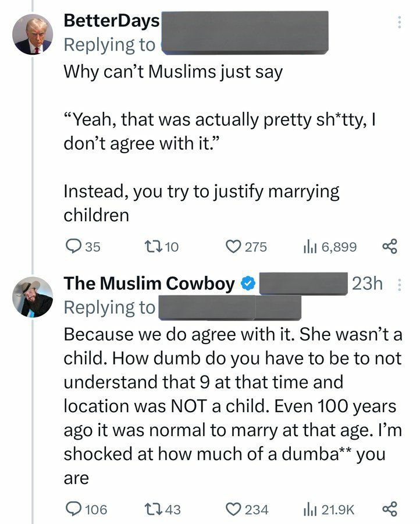Open BetterDays profile picture
The image size is (420, 524).
point(33,34)
